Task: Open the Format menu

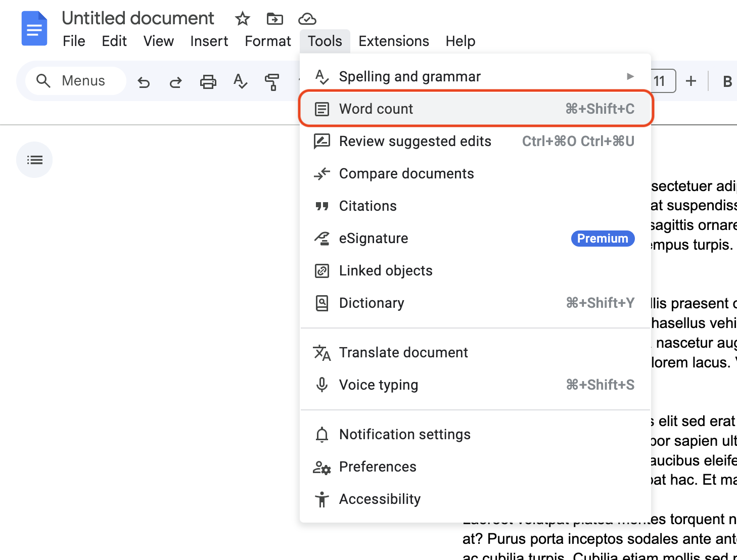Action: 268,41
